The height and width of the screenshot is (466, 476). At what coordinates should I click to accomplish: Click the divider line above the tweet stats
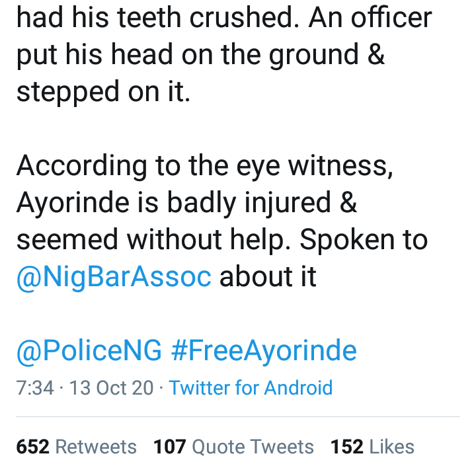[238, 417]
